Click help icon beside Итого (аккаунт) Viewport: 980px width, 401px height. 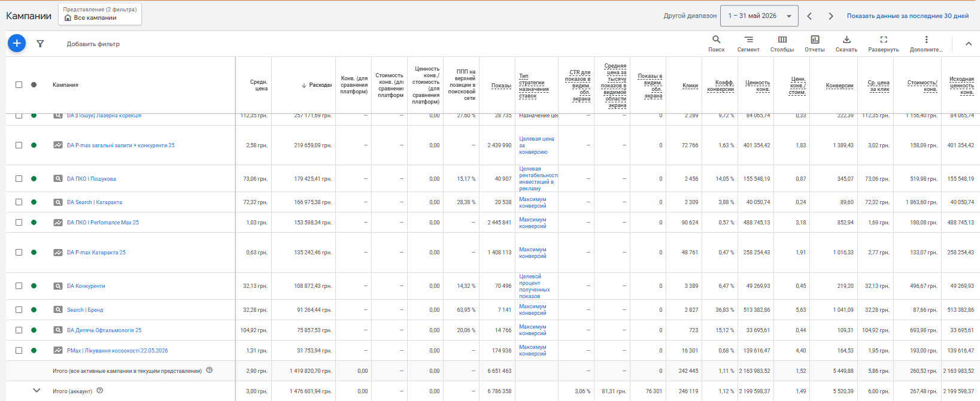click(x=100, y=391)
